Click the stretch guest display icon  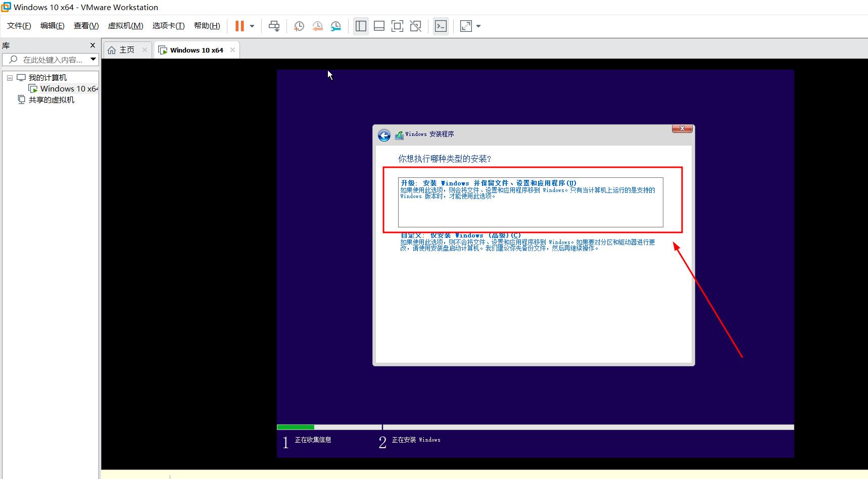click(x=466, y=26)
